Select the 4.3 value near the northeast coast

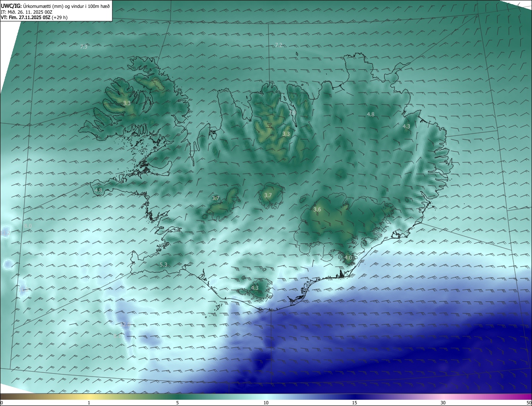coord(406,126)
